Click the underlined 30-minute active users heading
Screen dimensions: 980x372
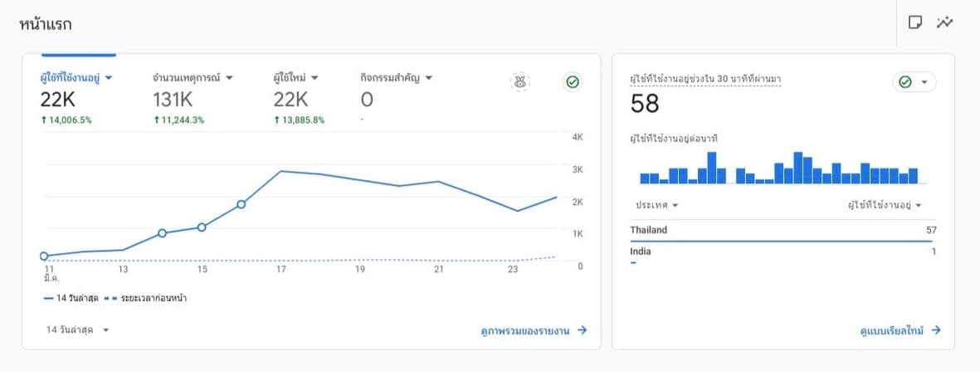(x=705, y=79)
